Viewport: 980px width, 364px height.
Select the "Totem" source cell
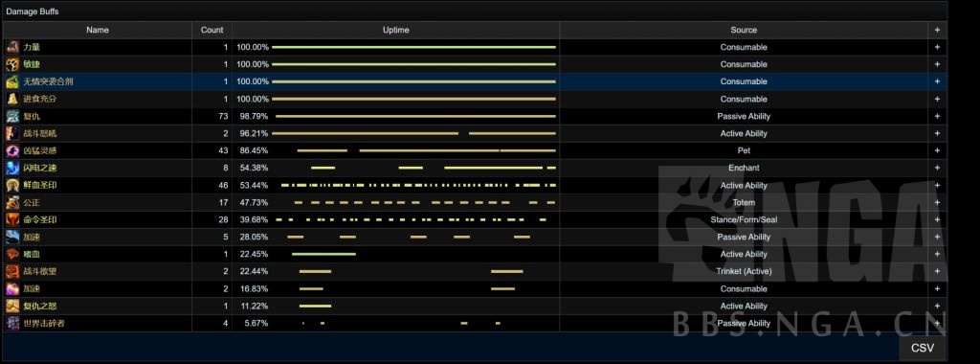[744, 203]
